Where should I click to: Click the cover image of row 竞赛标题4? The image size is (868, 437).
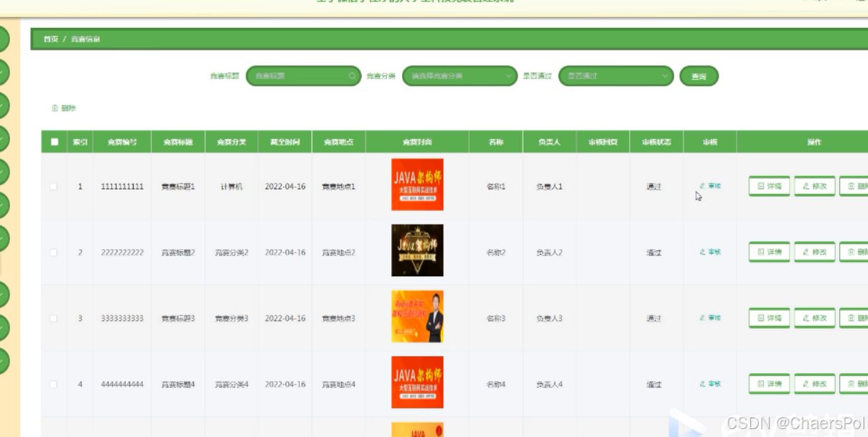pyautogui.click(x=417, y=382)
